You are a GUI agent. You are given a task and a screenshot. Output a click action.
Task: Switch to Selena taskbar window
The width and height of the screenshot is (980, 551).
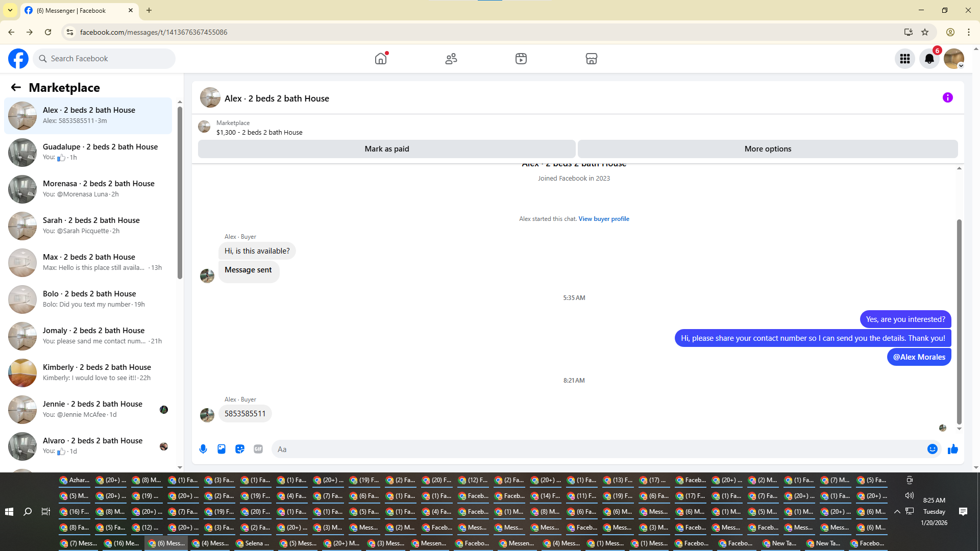(253, 543)
